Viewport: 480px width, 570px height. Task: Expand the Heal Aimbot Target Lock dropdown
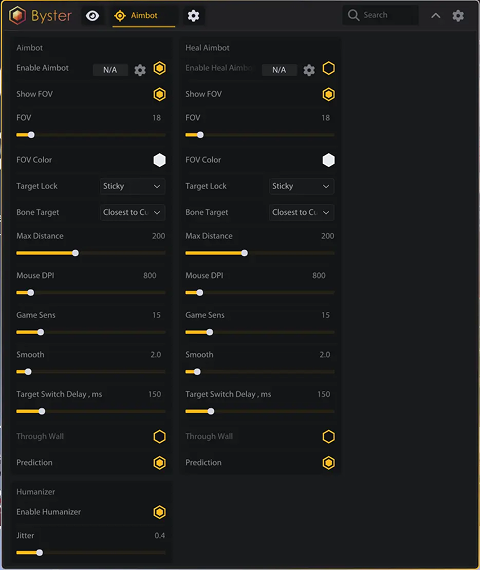(x=302, y=186)
